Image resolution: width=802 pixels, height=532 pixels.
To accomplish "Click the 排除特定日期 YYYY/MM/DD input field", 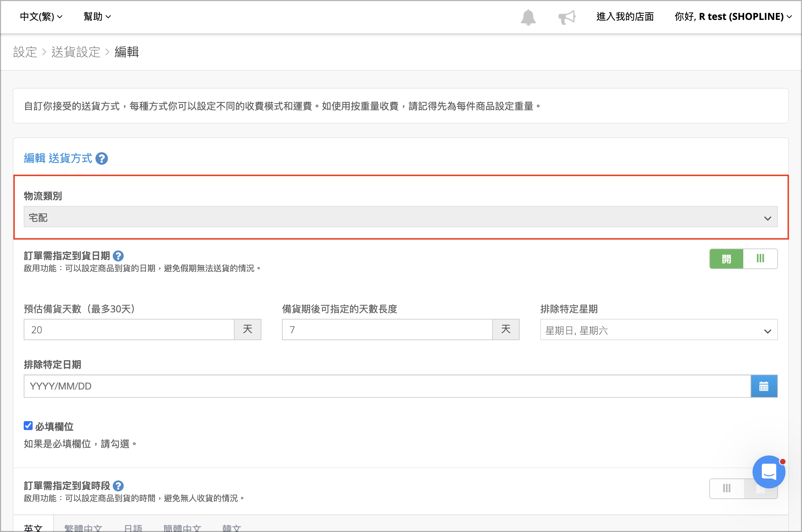I will point(387,386).
